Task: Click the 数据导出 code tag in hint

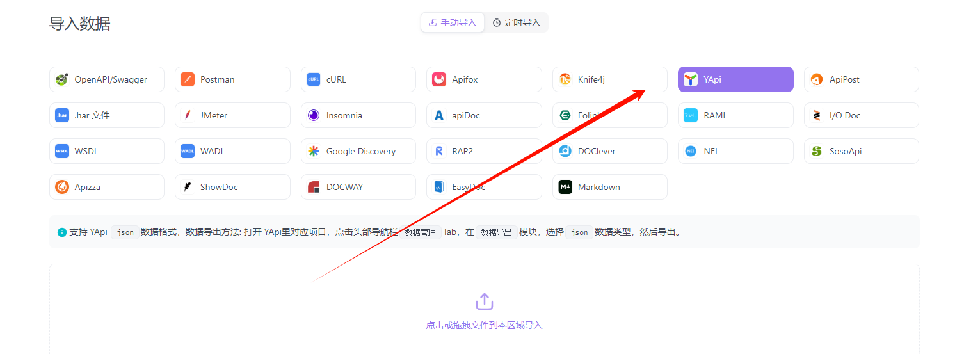Action: click(x=497, y=232)
